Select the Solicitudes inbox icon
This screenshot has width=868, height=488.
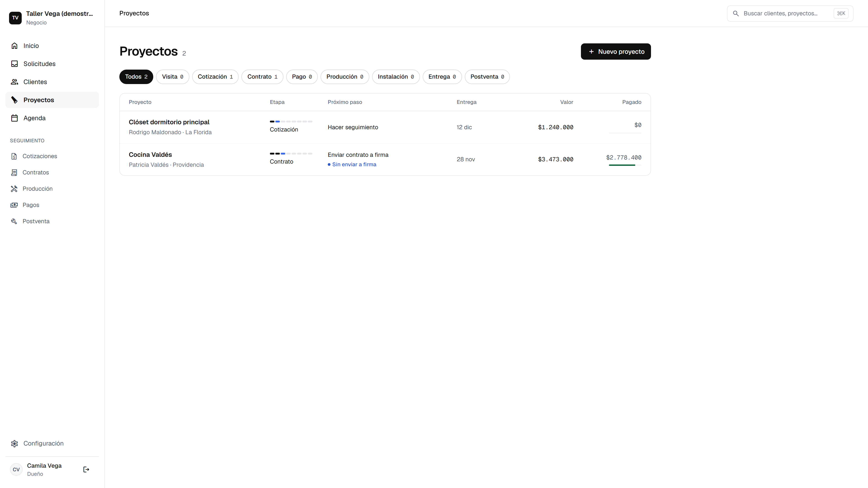tap(14, 64)
